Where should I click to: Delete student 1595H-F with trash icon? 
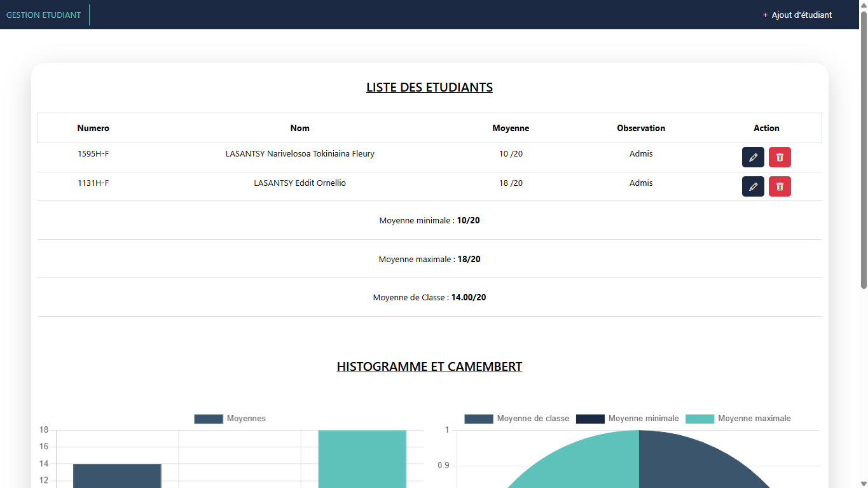point(780,157)
